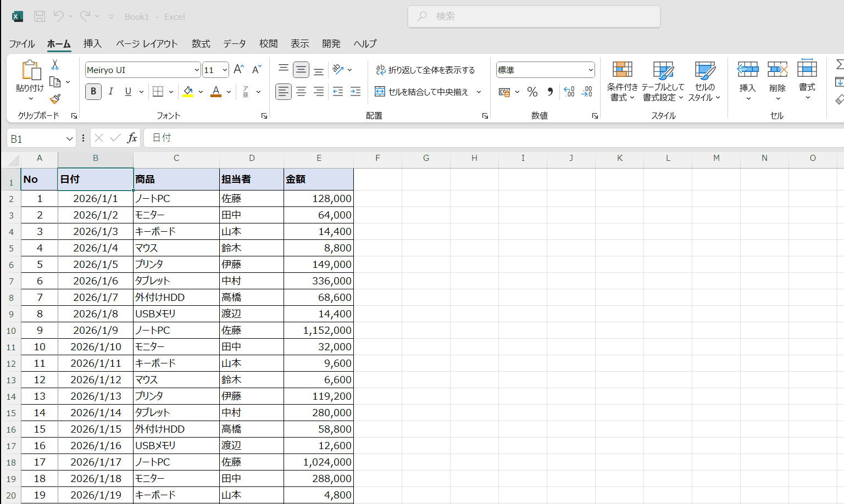The image size is (844, 504).
Task: Click the Save icon in title bar
Action: pos(40,16)
